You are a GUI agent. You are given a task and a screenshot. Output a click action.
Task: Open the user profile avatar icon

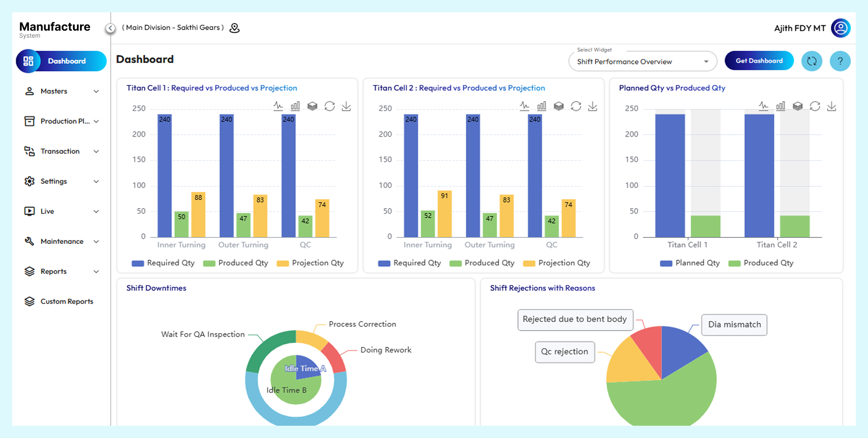pyautogui.click(x=840, y=28)
